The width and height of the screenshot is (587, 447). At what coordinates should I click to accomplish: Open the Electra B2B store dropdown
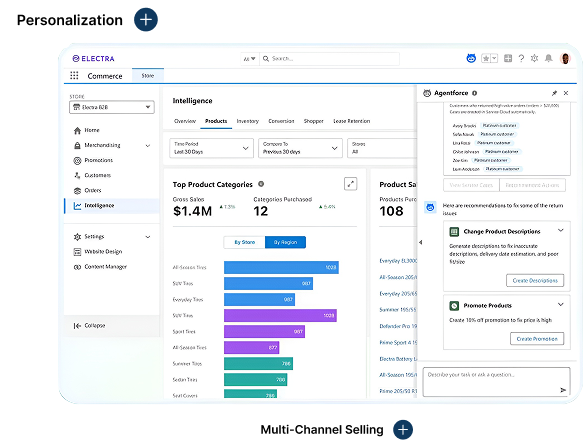click(112, 107)
